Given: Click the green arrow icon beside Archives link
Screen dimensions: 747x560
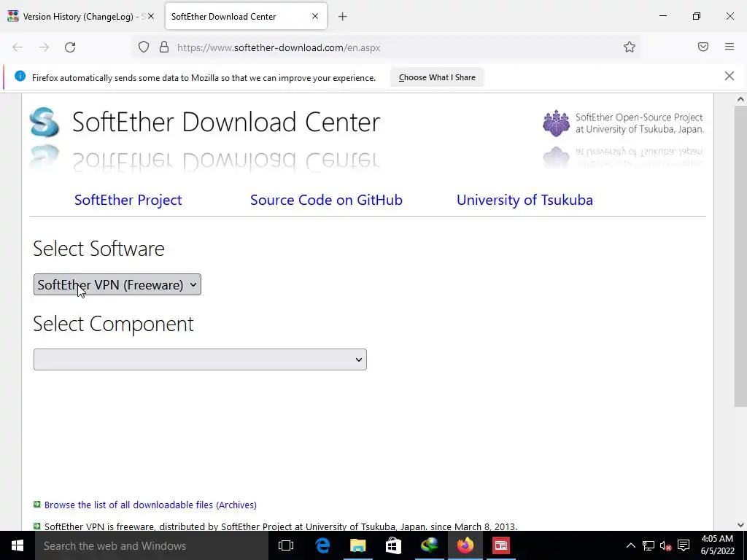Looking at the screenshot, I should [36, 505].
